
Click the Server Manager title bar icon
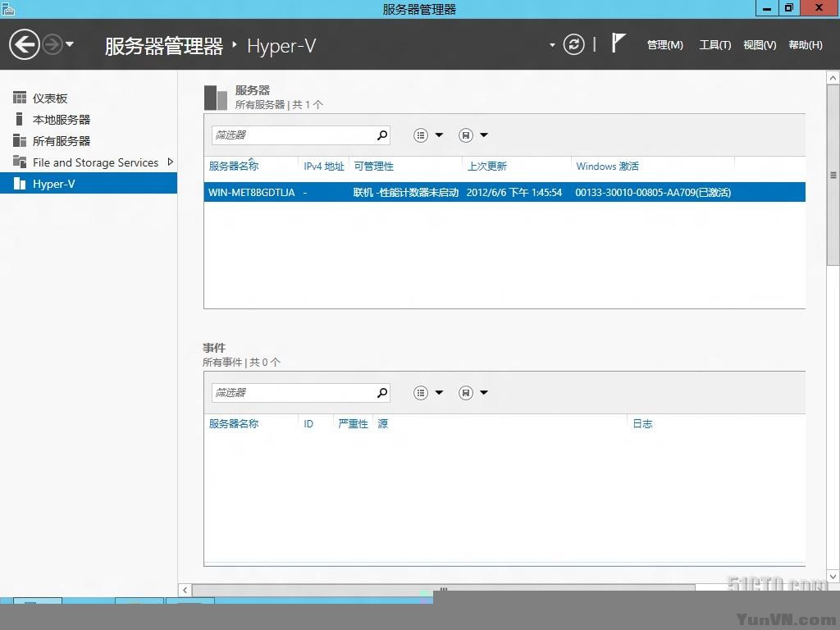8,8
